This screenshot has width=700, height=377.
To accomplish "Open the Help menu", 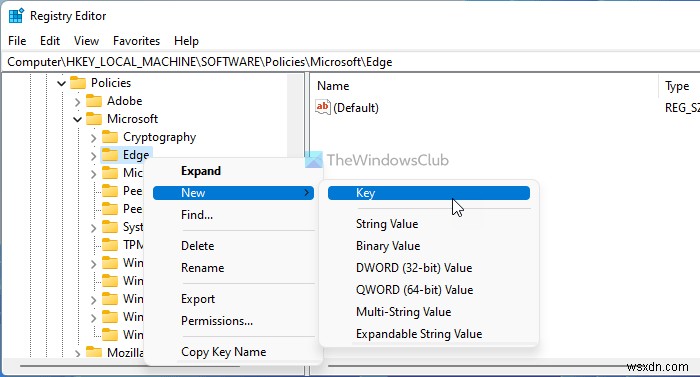I will 186,41.
